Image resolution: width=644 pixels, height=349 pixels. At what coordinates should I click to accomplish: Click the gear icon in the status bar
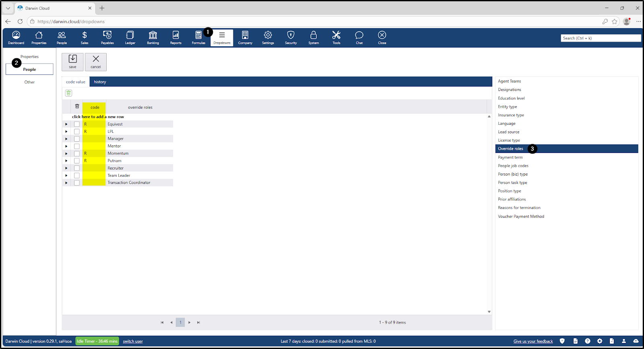click(x=600, y=341)
